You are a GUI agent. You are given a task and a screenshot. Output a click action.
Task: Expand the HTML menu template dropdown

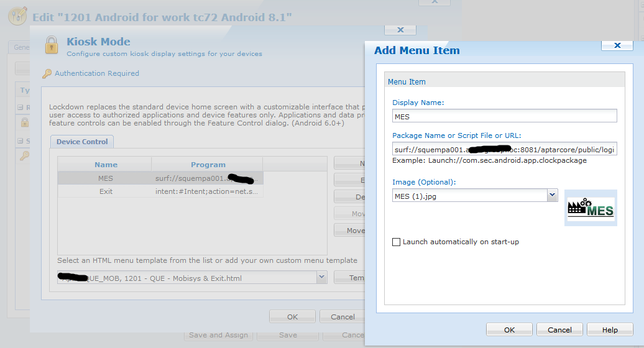[x=321, y=277]
